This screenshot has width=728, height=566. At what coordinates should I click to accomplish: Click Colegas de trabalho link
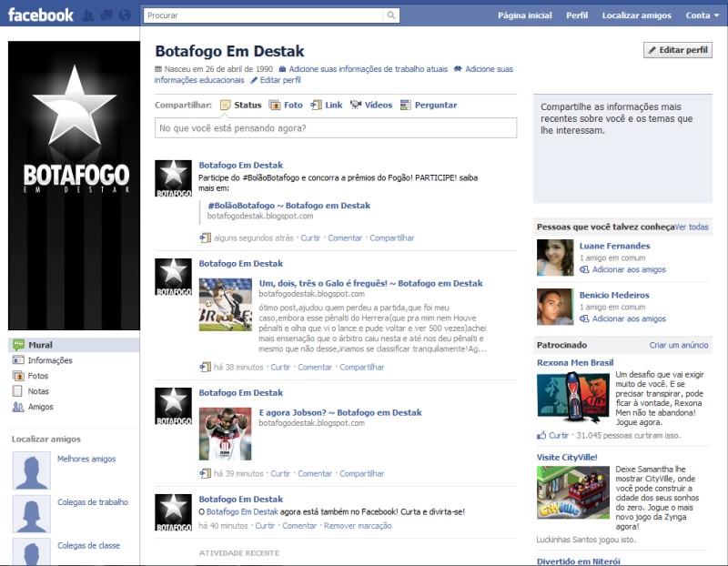point(93,502)
